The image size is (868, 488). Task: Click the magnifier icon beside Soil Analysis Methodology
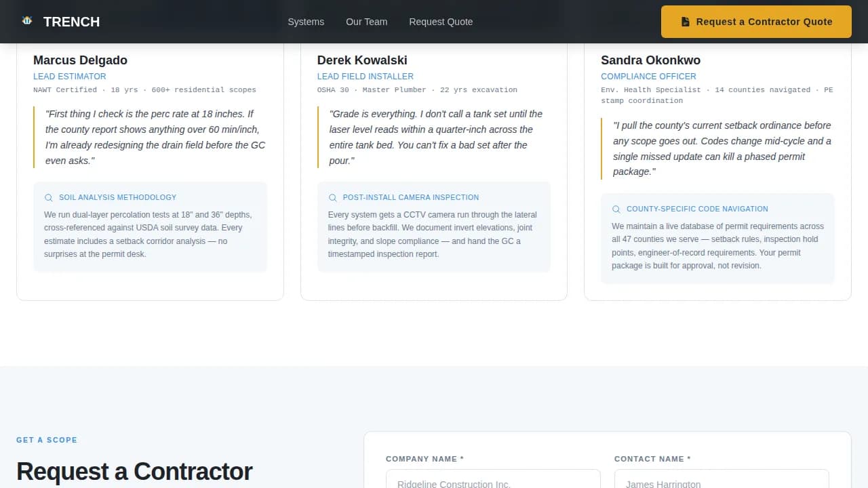point(48,197)
